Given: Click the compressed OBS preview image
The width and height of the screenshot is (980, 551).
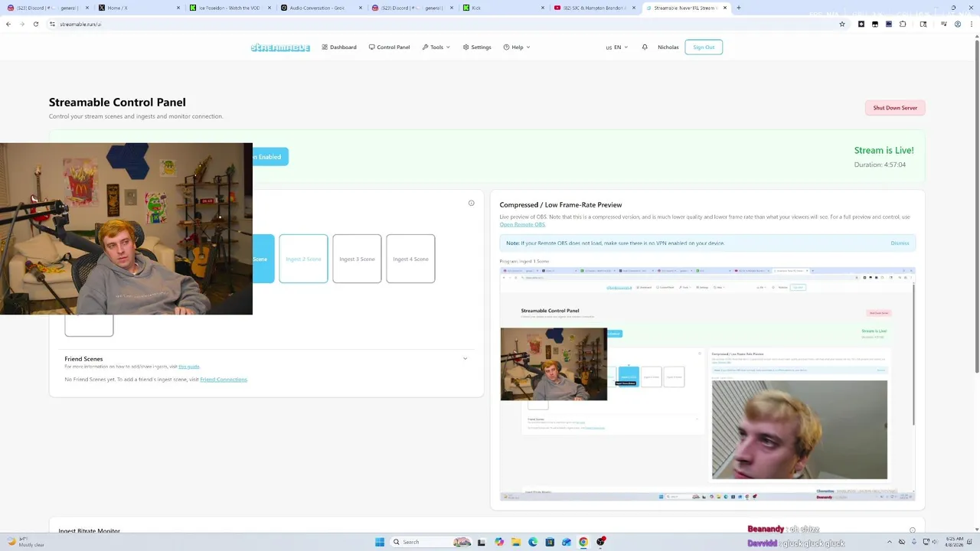Looking at the screenshot, I should 707,383.
